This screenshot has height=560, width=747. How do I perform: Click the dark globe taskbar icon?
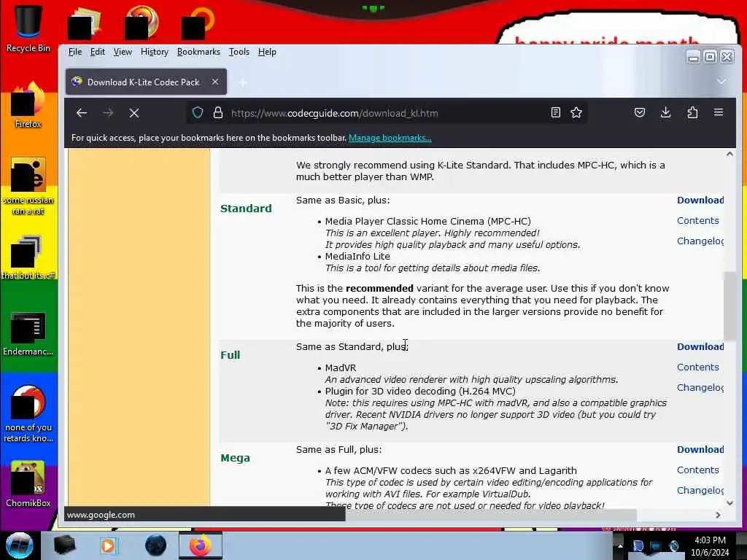click(x=155, y=545)
